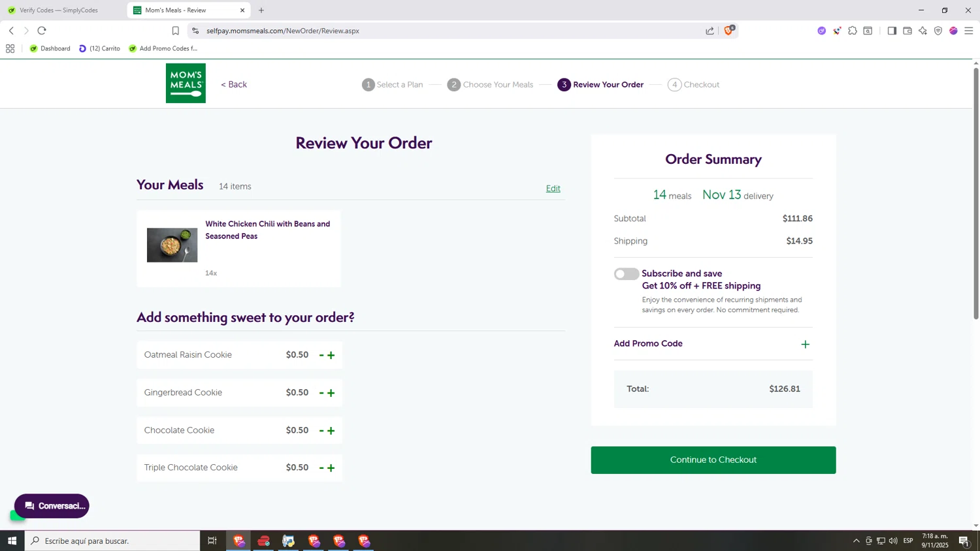Open the apps grid in bookmarks bar

coord(10,48)
